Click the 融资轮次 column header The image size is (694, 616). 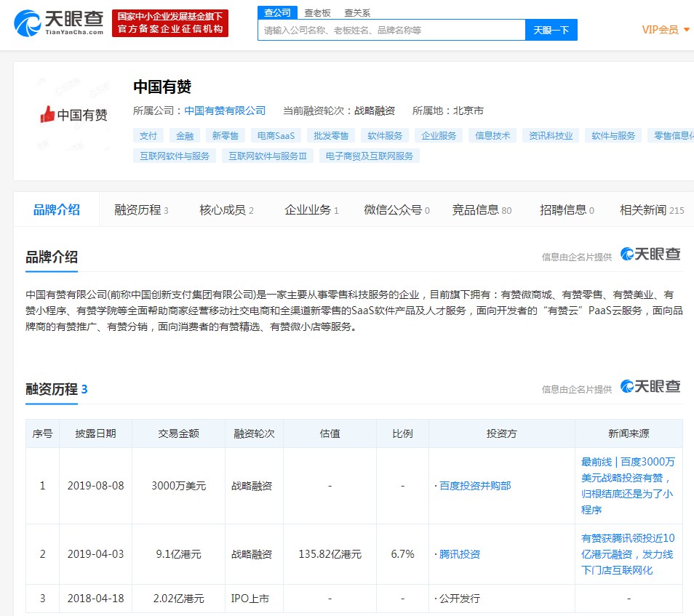click(254, 433)
